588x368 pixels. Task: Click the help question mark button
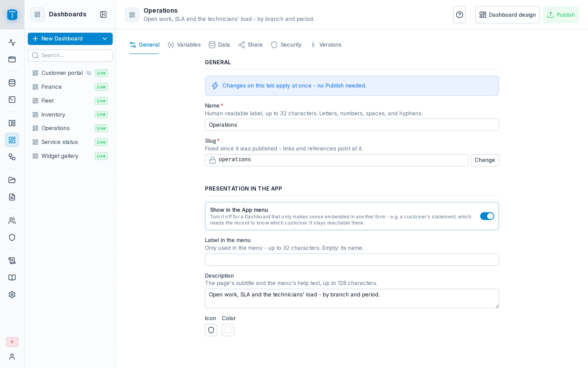[459, 15]
